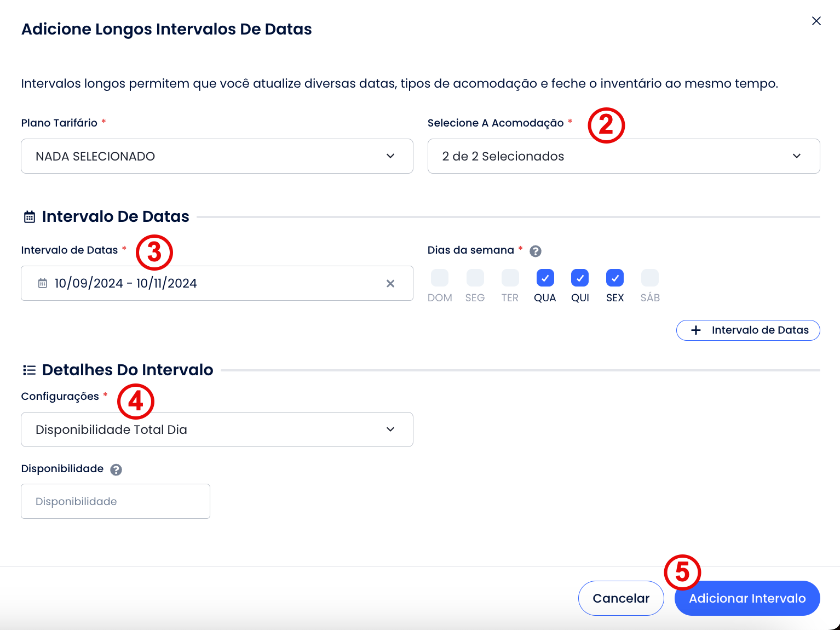Close the long date intervals dialog
840x630 pixels.
pos(816,21)
